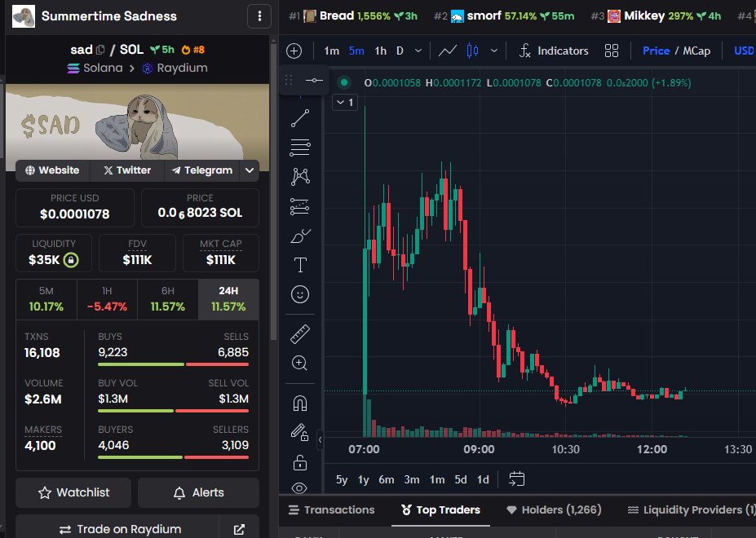Select the 24H stats tab

[x=228, y=299]
